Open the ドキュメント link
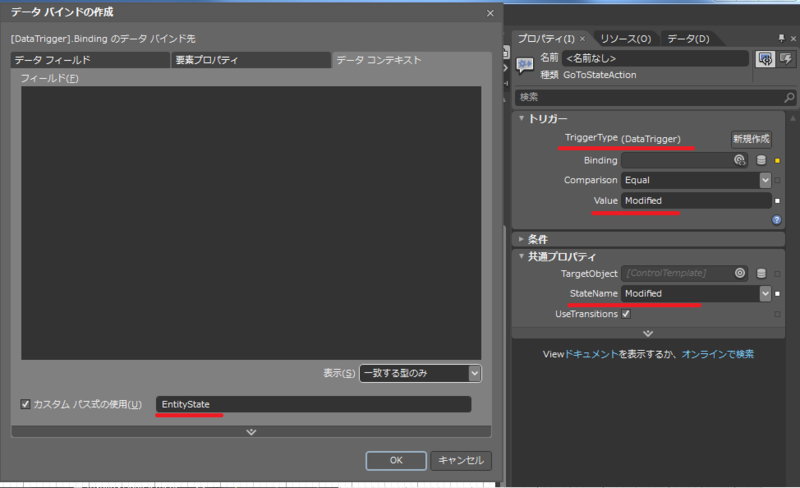This screenshot has height=488, width=800. tap(592, 354)
